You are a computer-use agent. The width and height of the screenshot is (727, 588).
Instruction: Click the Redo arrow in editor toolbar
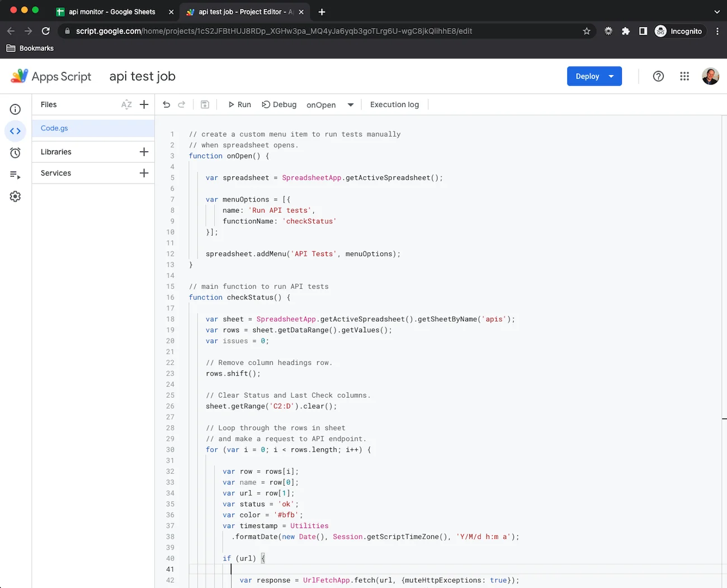click(181, 105)
